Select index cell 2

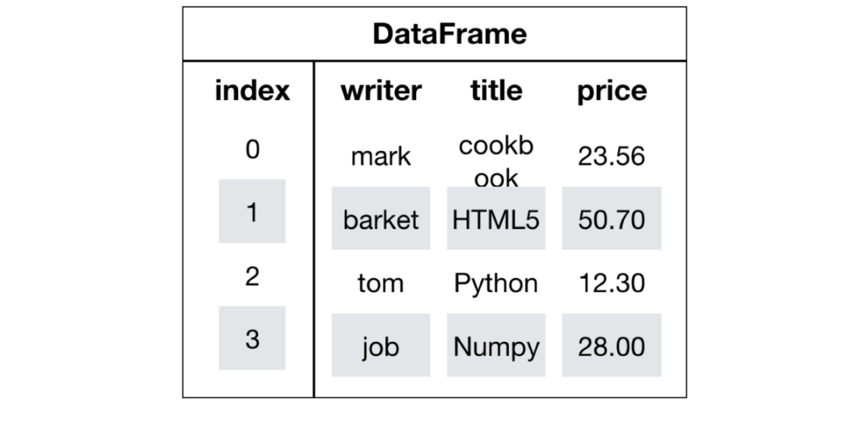click(252, 276)
